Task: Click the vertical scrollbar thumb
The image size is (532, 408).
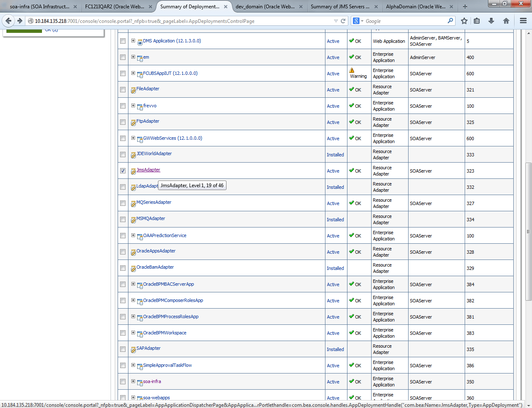Action: coord(528,231)
